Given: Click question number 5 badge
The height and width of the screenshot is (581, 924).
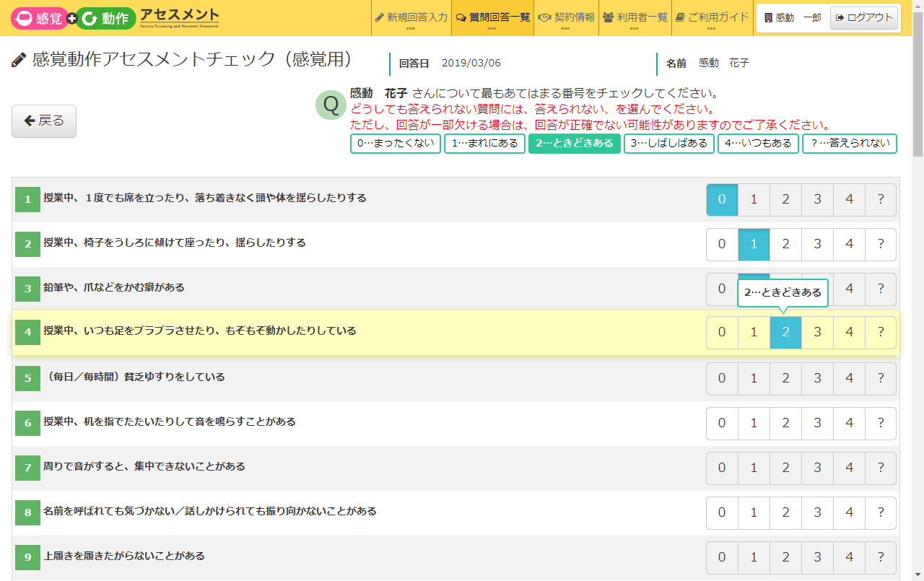Looking at the screenshot, I should (27, 379).
